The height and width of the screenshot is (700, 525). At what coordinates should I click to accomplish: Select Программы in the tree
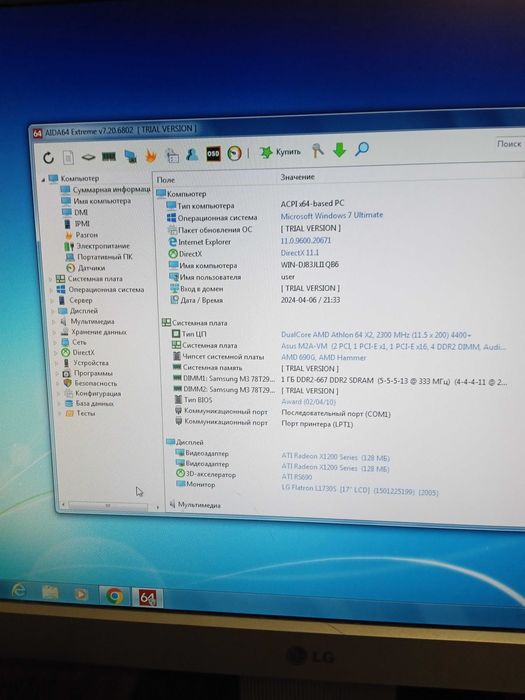pyautogui.click(x=88, y=373)
